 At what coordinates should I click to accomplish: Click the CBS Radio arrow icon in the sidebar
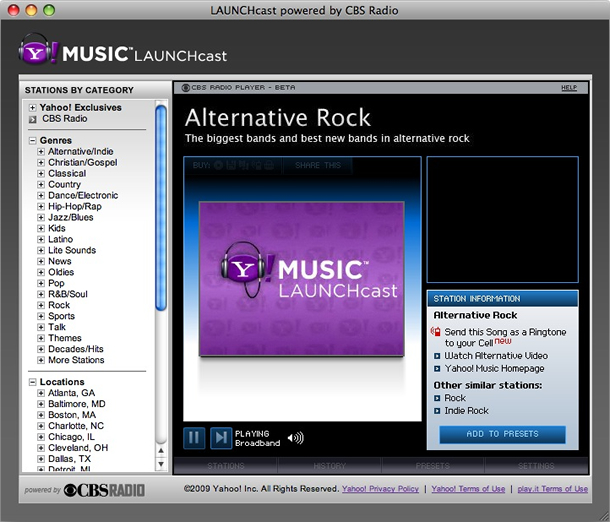click(x=33, y=119)
